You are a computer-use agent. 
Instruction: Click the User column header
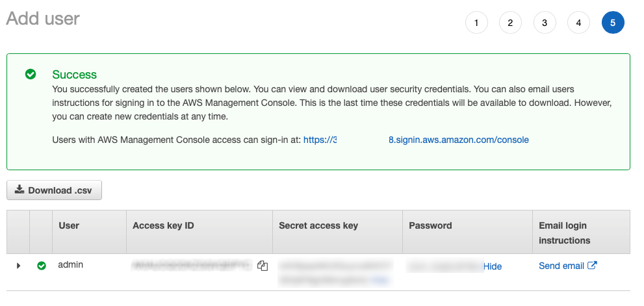tap(69, 225)
